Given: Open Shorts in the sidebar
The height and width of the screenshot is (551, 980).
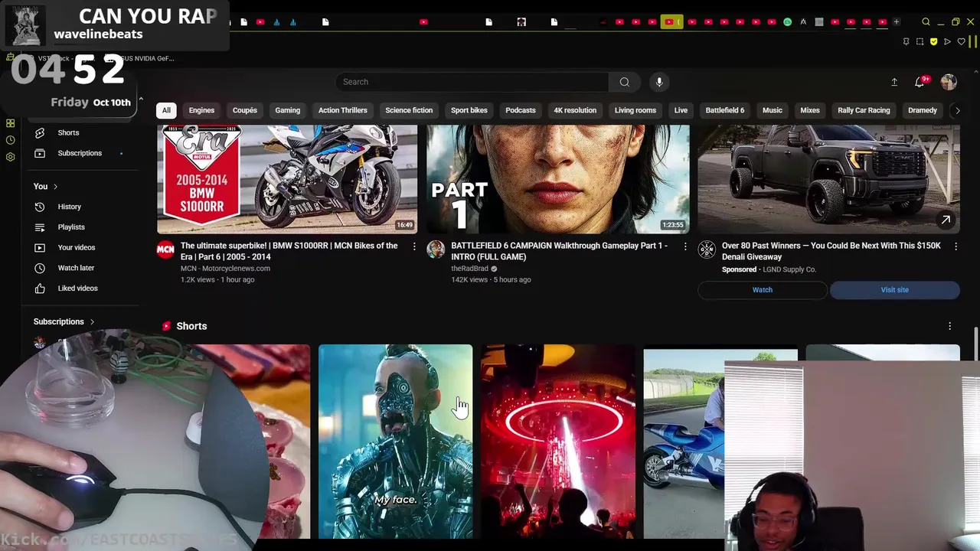Looking at the screenshot, I should pos(80,132).
